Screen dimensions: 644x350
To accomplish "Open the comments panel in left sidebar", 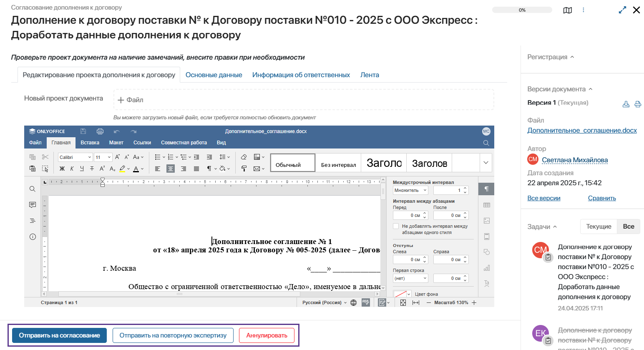I will point(33,205).
